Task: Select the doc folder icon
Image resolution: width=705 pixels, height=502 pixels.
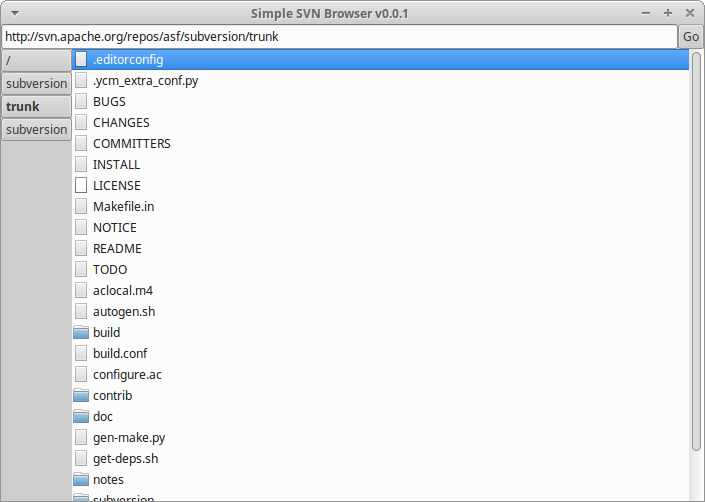Action: tap(81, 416)
